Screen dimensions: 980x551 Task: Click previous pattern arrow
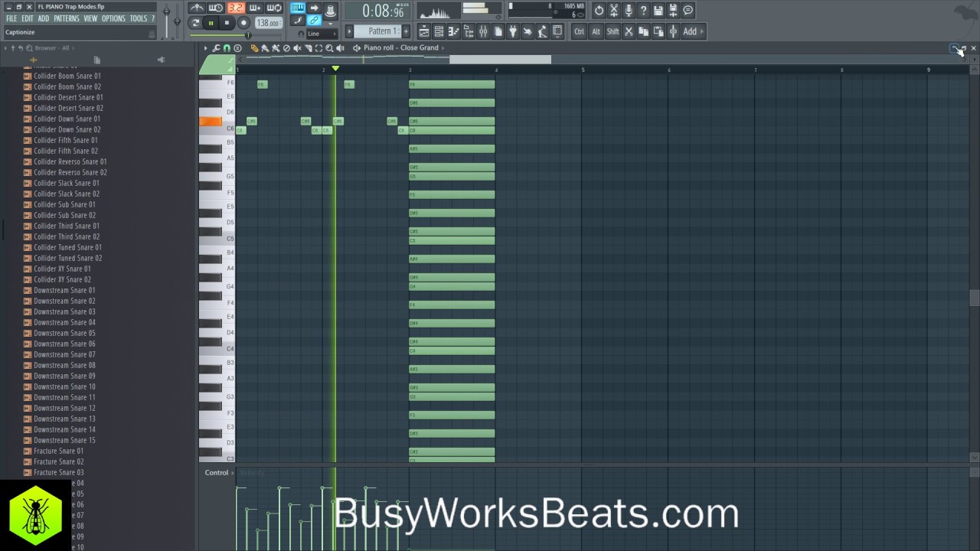tap(349, 31)
